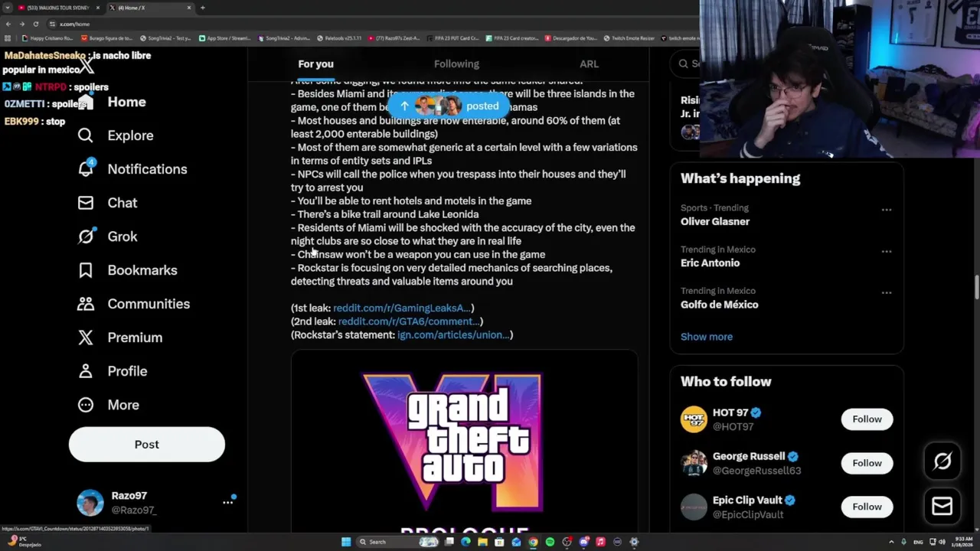Open Profile in the sidebar
The image size is (980, 551).
113,371
